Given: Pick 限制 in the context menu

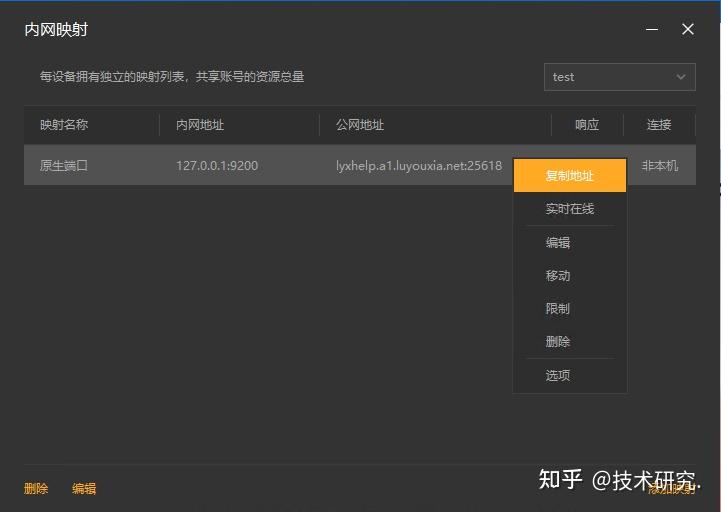Looking at the screenshot, I should pyautogui.click(x=558, y=309).
